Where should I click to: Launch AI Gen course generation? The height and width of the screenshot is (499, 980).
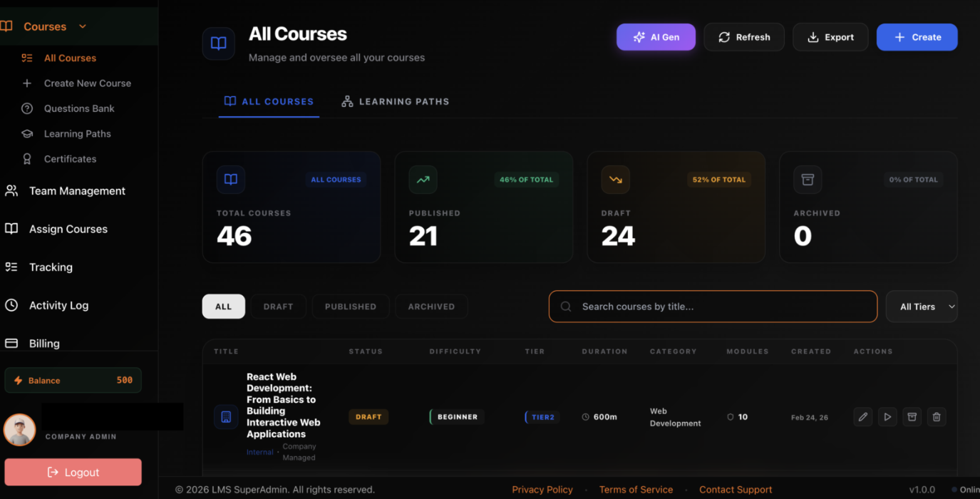pos(655,36)
